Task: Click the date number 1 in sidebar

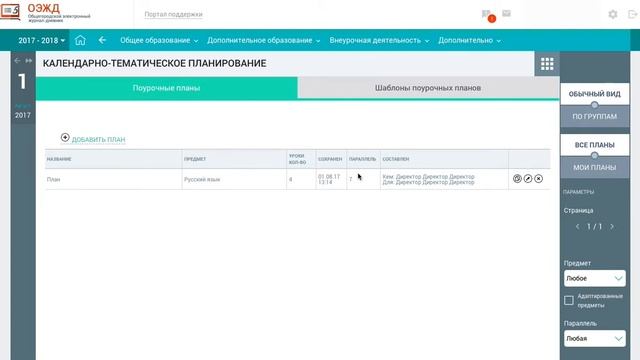Action: 22,82
